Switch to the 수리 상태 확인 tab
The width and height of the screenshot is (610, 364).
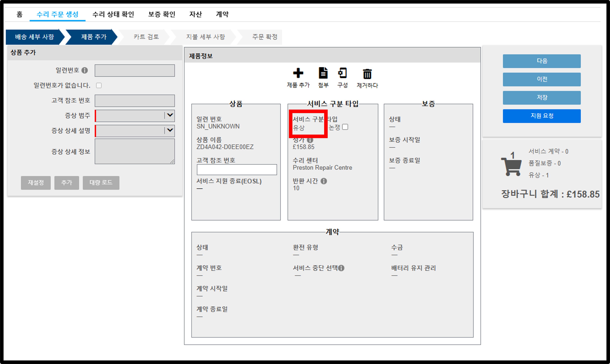coord(113,14)
